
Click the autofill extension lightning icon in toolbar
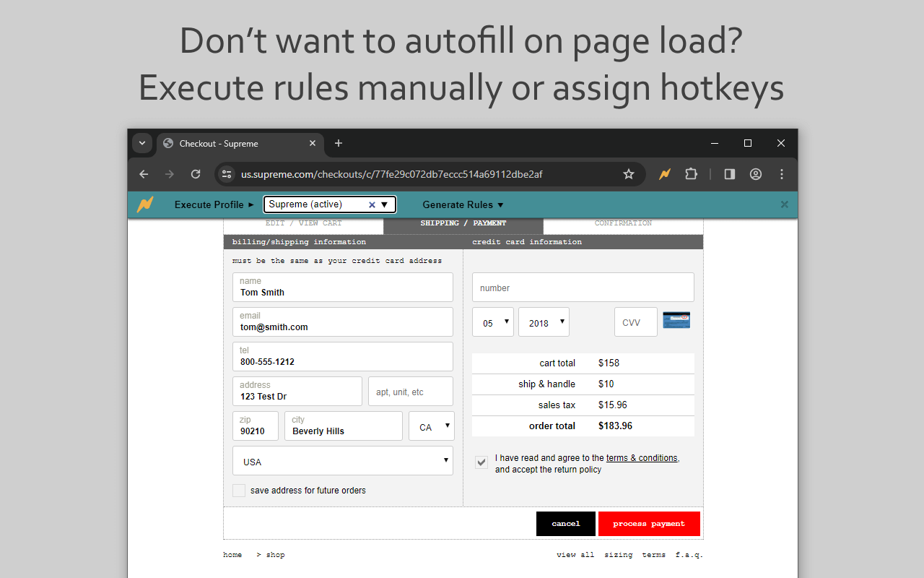663,174
